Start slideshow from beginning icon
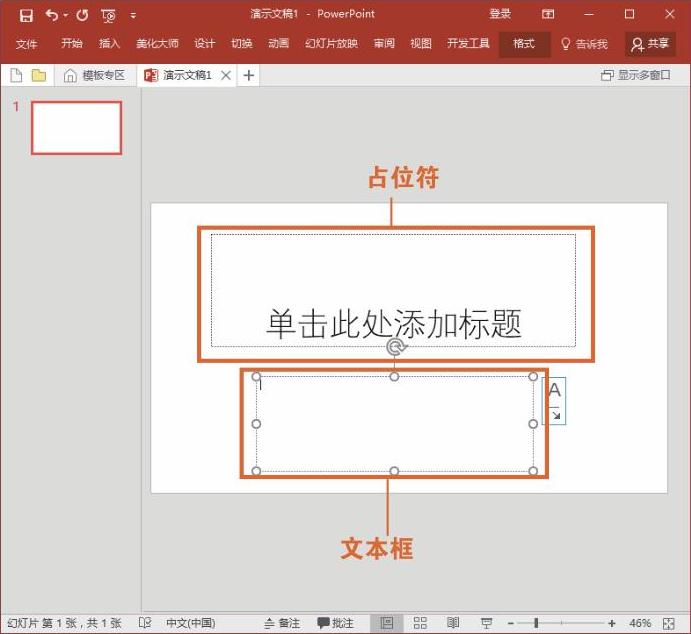The height and width of the screenshot is (634, 691). coord(108,16)
